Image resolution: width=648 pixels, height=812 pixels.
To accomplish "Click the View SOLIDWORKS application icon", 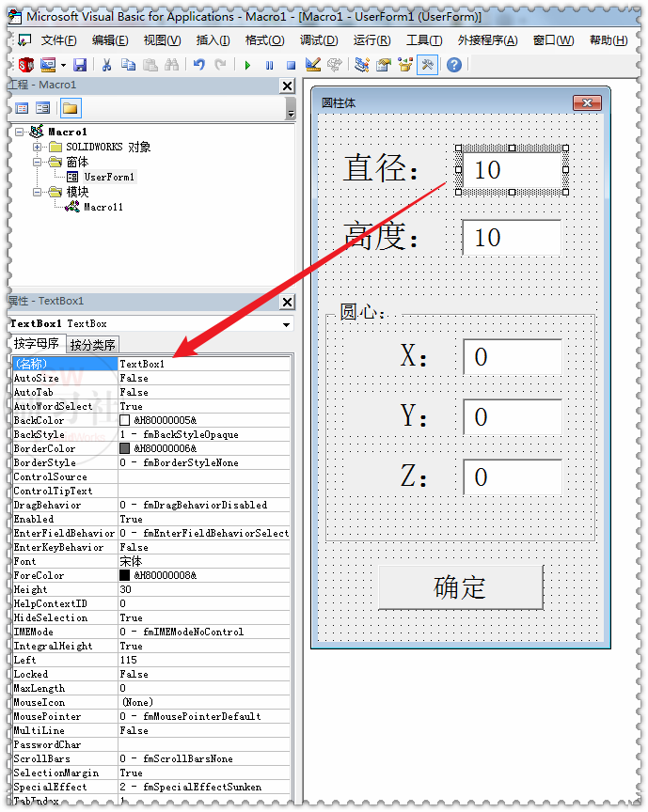I will click(x=26, y=65).
